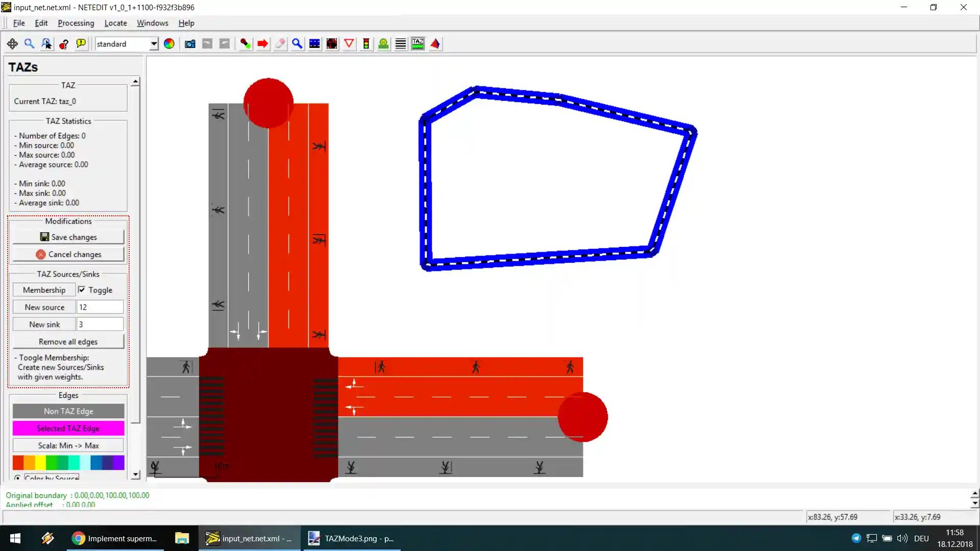The height and width of the screenshot is (551, 980).
Task: Click the Save changes button
Action: coord(68,237)
